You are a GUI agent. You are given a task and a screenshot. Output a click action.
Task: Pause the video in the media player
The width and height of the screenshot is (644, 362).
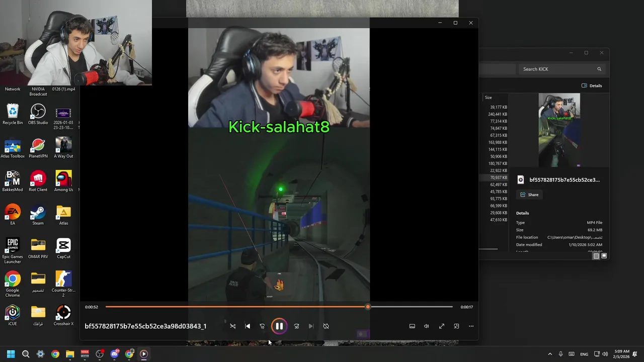coord(279,326)
